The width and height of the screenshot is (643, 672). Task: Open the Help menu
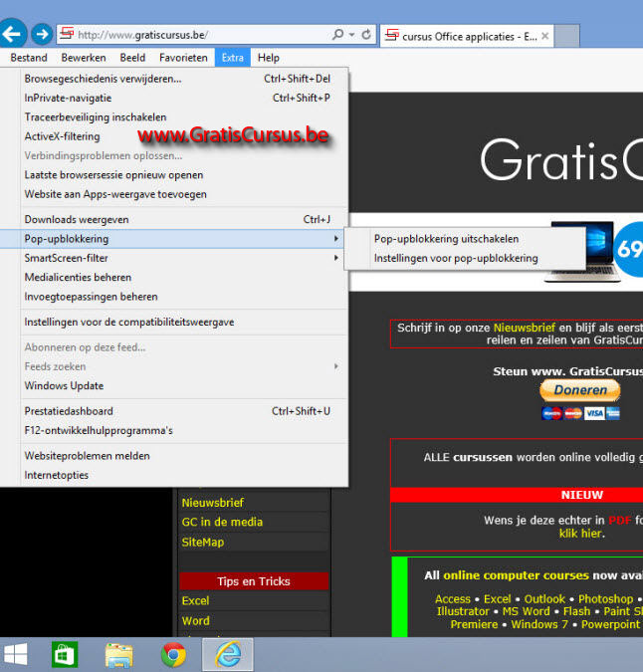tap(268, 58)
